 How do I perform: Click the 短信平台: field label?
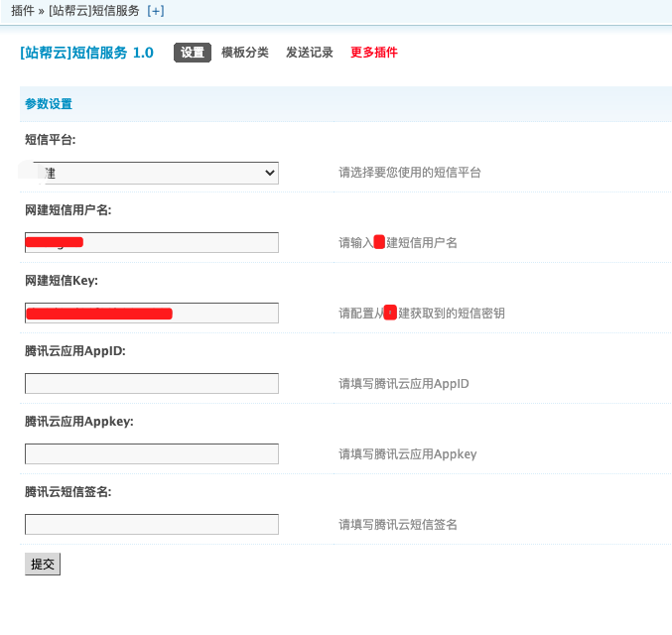51,140
